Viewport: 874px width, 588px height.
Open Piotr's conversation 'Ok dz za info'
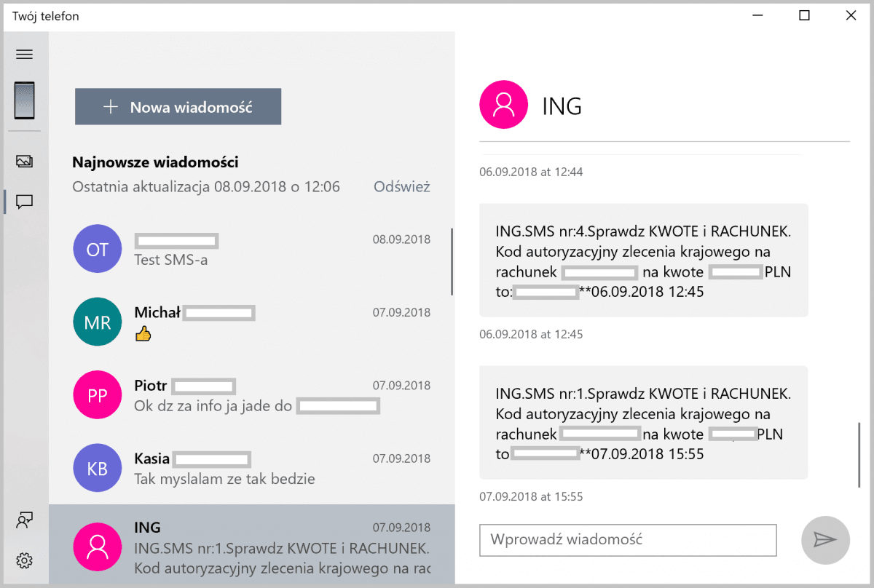tap(252, 395)
